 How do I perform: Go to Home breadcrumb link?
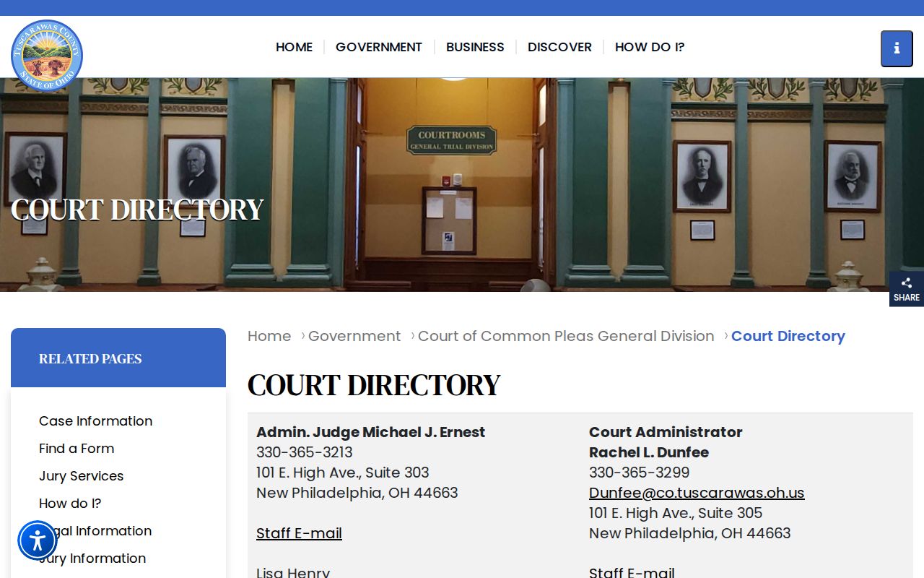click(x=269, y=336)
